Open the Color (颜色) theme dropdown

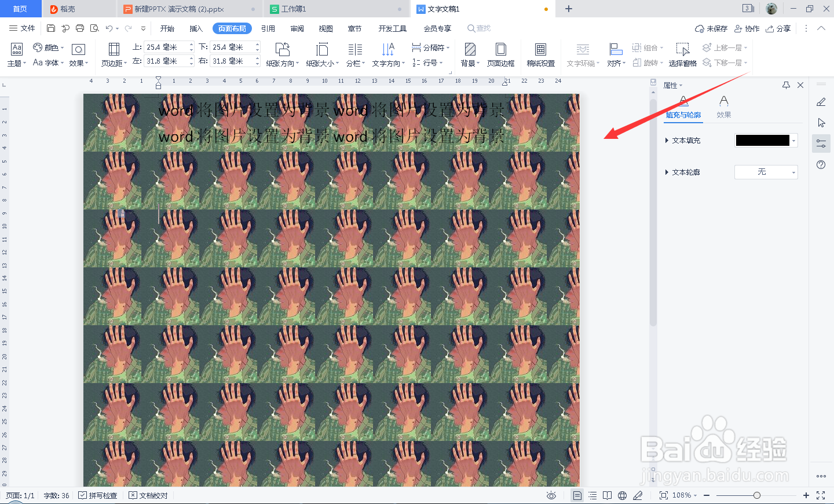tap(49, 47)
